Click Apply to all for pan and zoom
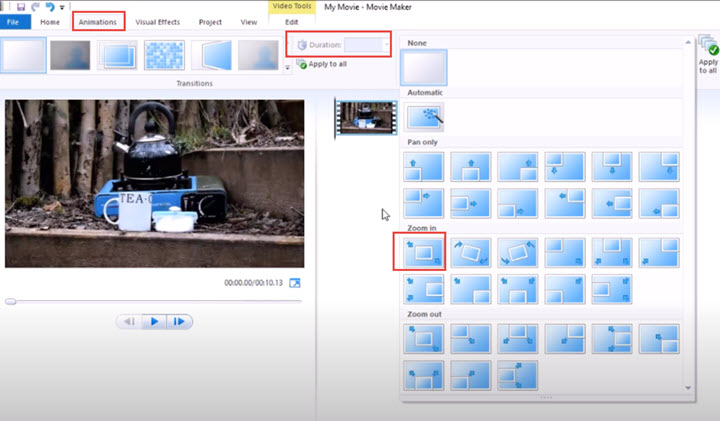The image size is (720, 421). coord(708,54)
